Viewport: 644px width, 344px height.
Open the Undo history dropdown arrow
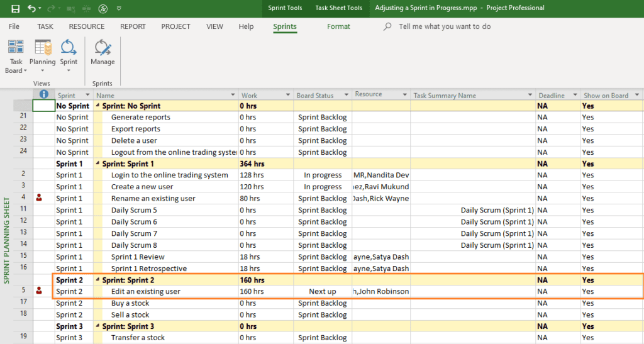click(x=40, y=8)
